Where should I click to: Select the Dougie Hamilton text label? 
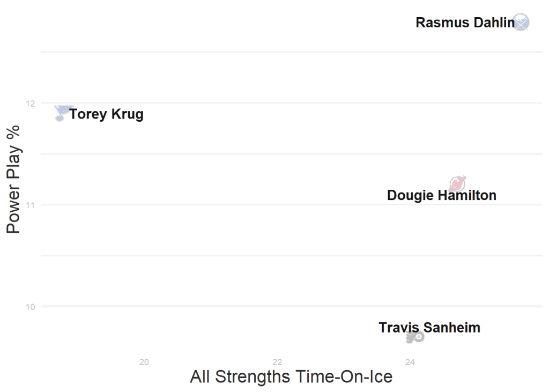tap(441, 195)
